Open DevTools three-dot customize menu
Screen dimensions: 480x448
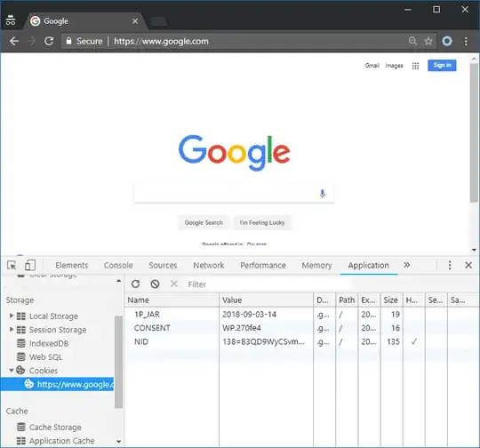[x=450, y=265]
